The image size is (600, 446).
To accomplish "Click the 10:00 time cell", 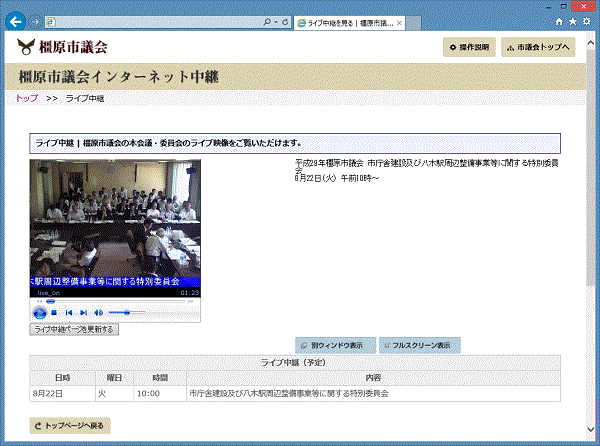I will (x=160, y=394).
